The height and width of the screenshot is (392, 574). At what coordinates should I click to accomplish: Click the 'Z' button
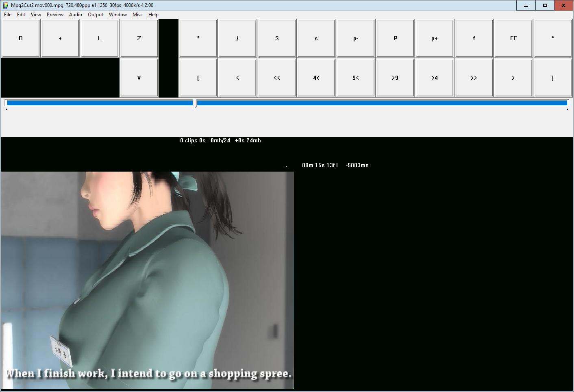pyautogui.click(x=139, y=38)
